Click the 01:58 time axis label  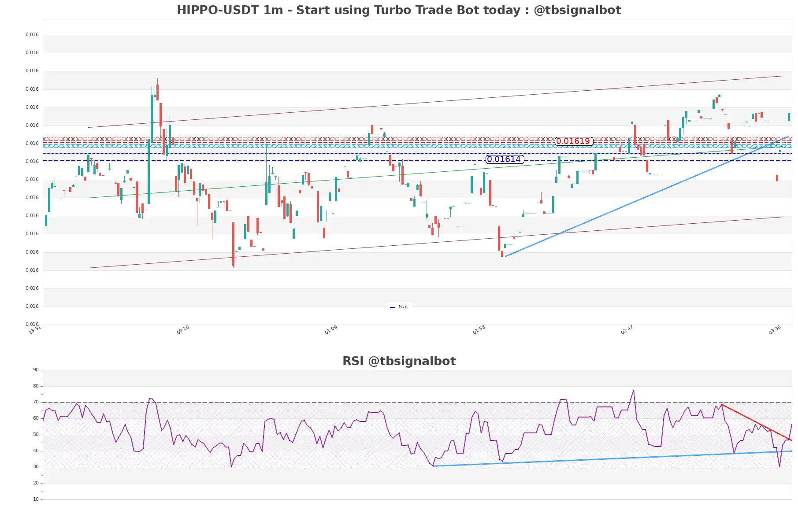(479, 330)
